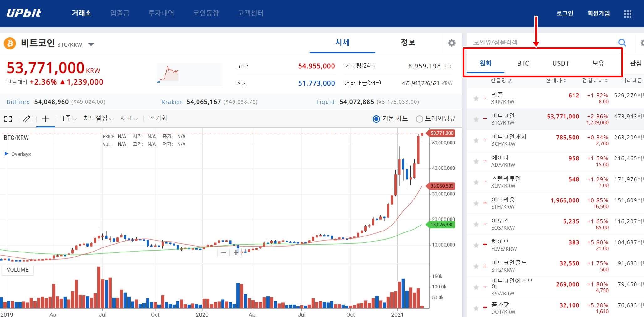The width and height of the screenshot is (644, 317).
Task: Favorite star for 비트코인캐시 BCH/KRW
Action: click(x=476, y=140)
